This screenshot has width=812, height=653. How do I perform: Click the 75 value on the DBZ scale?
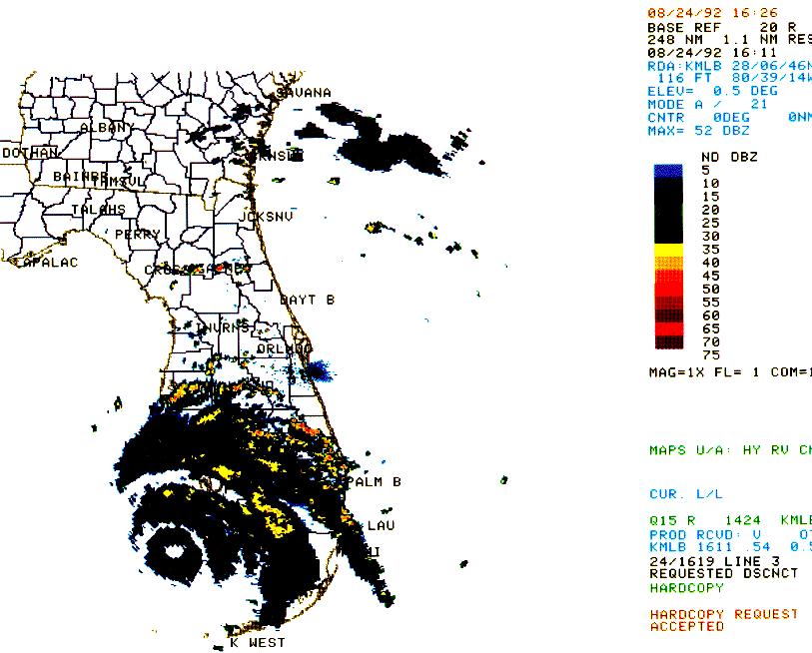710,355
